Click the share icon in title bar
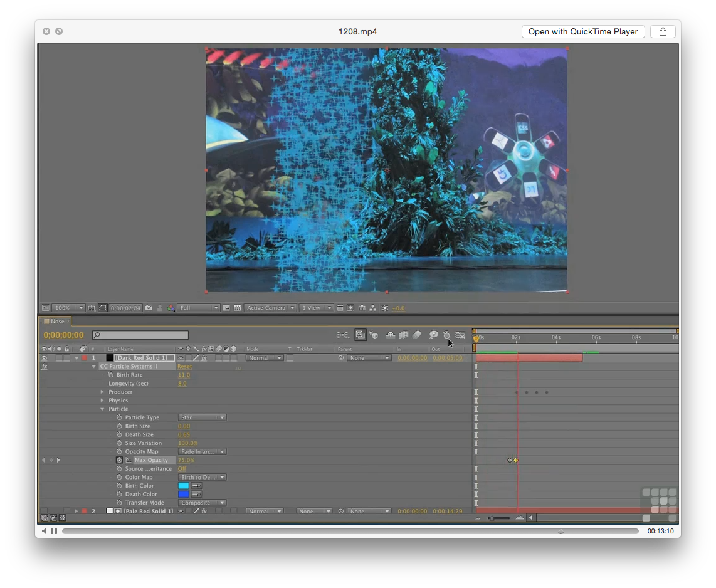 click(663, 31)
